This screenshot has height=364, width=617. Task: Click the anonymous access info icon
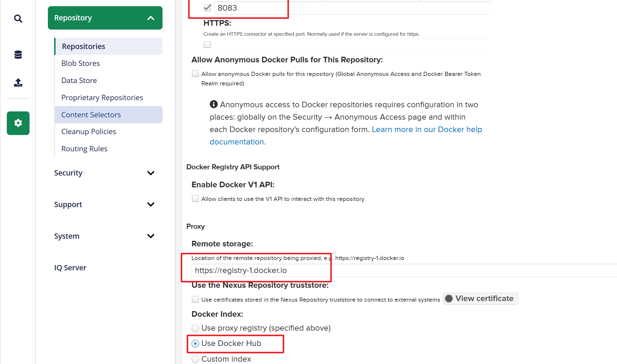tap(213, 104)
